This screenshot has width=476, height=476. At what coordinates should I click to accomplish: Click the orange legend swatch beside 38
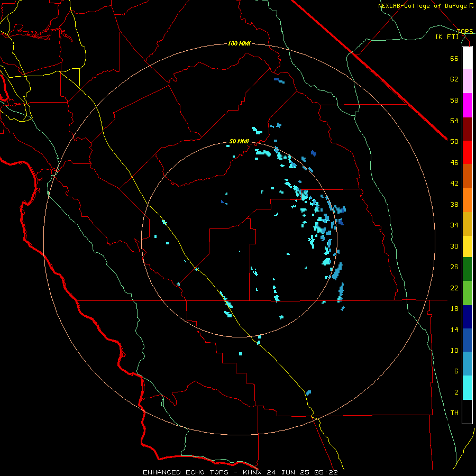467,200
